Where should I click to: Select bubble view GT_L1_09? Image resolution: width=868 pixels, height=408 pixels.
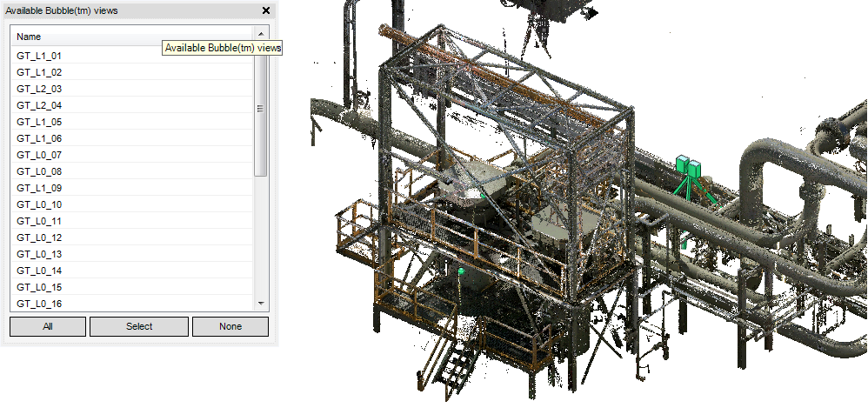coord(131,188)
